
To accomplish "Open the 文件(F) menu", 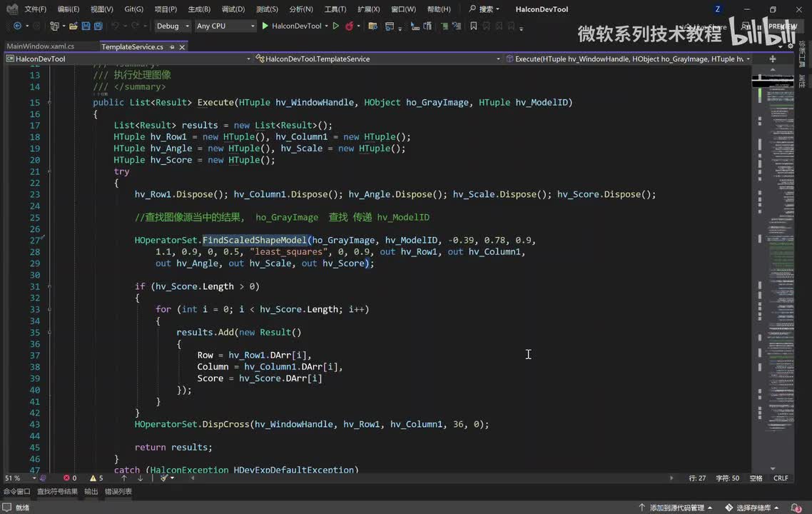I will [x=35, y=9].
